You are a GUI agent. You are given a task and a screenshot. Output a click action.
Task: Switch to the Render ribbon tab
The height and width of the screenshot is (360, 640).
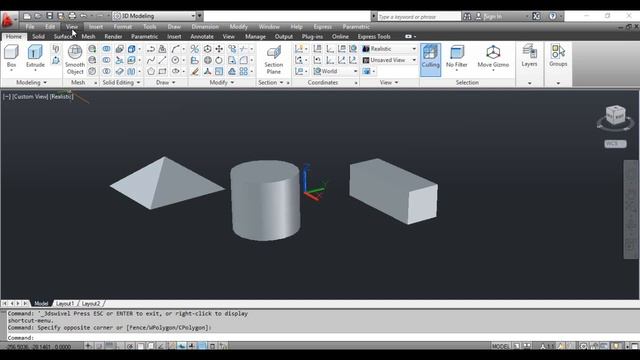[113, 36]
